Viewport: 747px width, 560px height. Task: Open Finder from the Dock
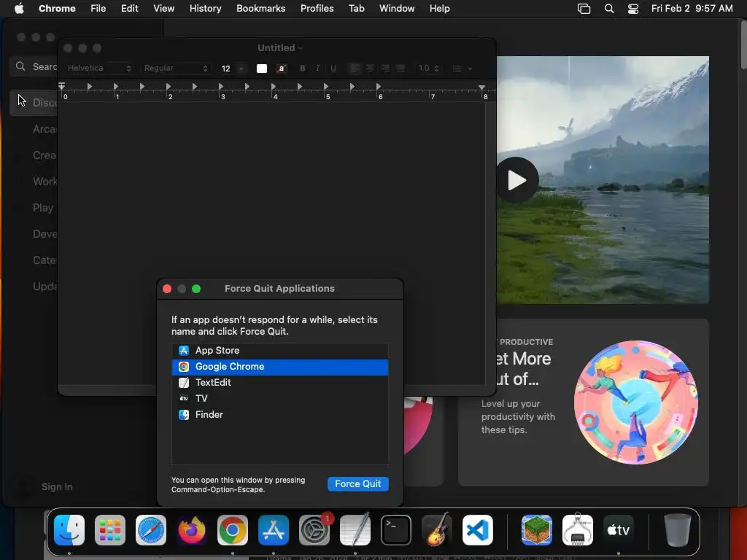pyautogui.click(x=69, y=530)
